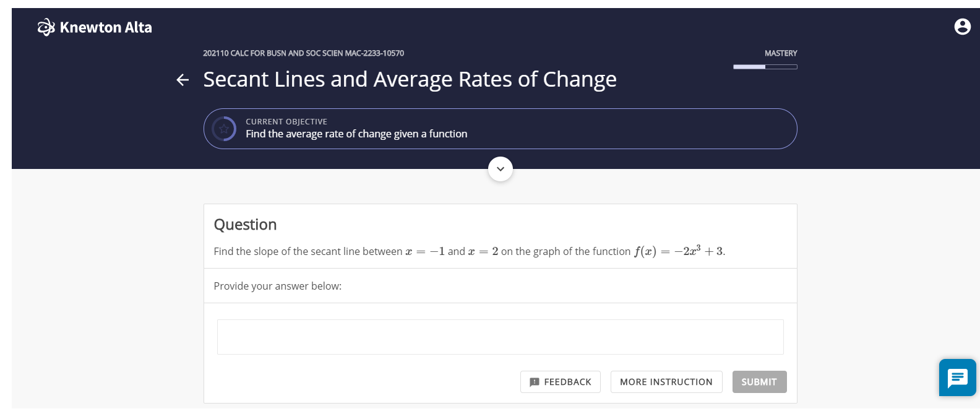The image size is (980, 419).
Task: Click the function formula in the question
Action: 679,251
